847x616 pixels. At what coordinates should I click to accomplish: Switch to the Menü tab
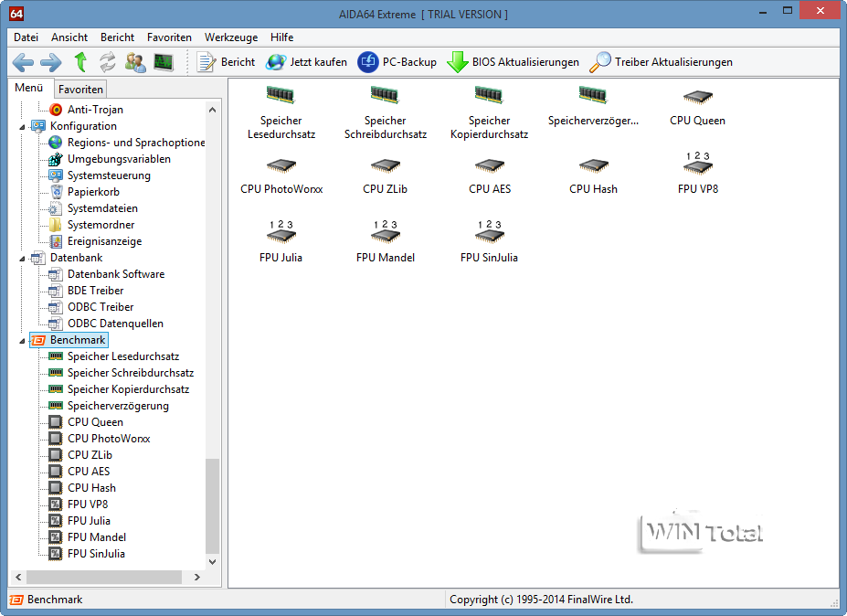28,88
